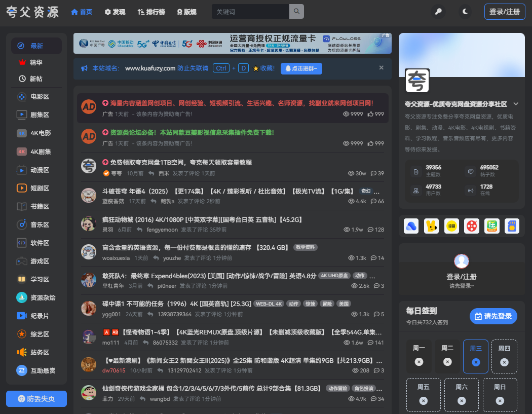Open the Quark cloud drive quick link icon
Screen dimensions: 532x414
point(411,226)
